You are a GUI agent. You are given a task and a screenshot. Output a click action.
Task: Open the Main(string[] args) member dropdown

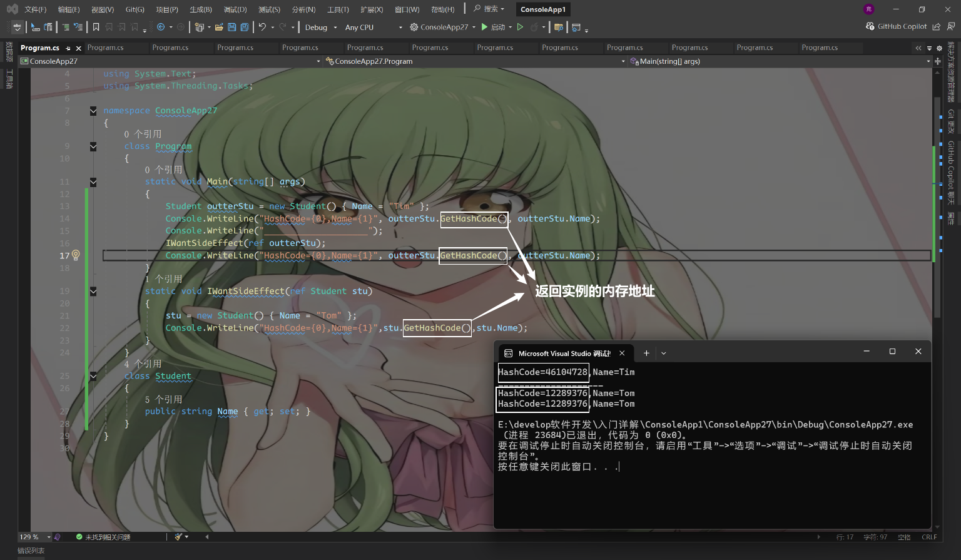(x=780, y=61)
